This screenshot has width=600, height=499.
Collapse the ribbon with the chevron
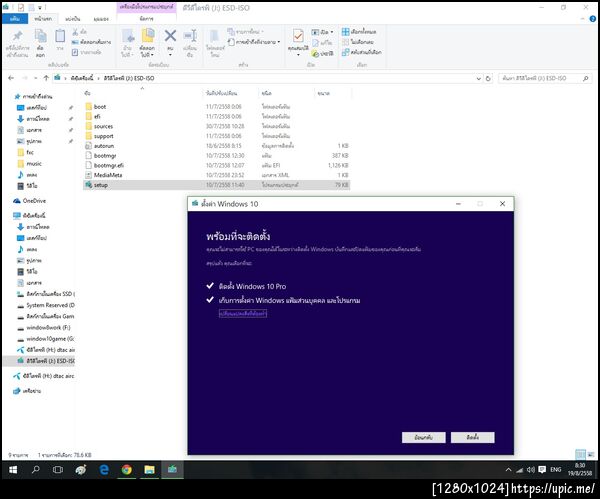[x=583, y=19]
